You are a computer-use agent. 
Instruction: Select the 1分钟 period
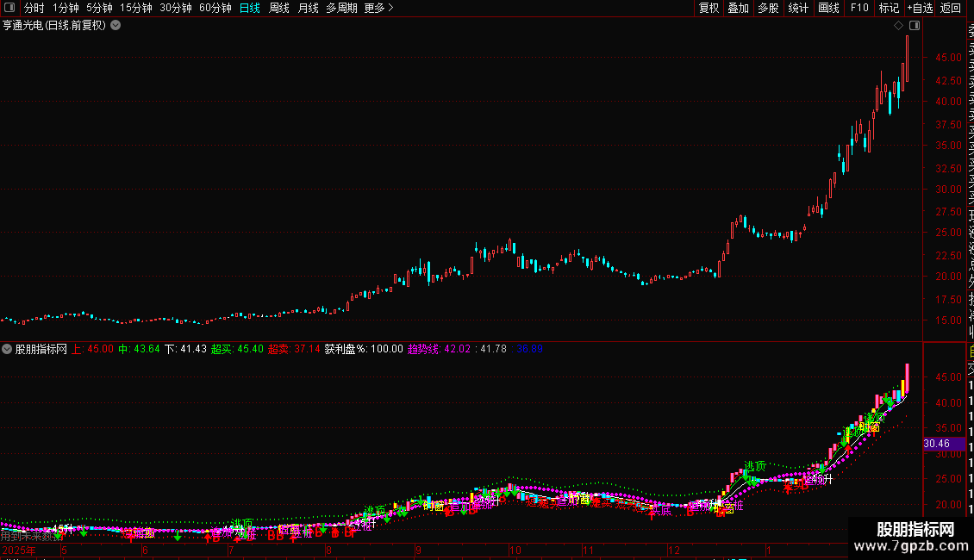pyautogui.click(x=66, y=8)
